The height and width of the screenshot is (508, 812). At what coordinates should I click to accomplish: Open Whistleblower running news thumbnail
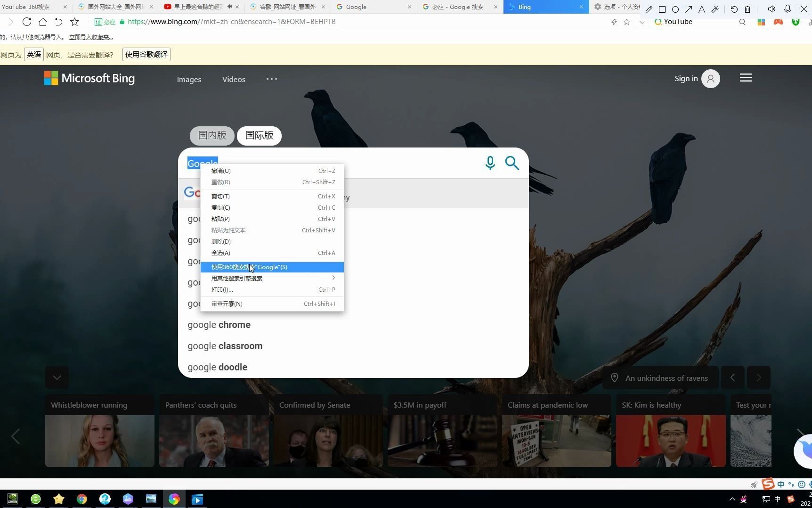click(100, 441)
